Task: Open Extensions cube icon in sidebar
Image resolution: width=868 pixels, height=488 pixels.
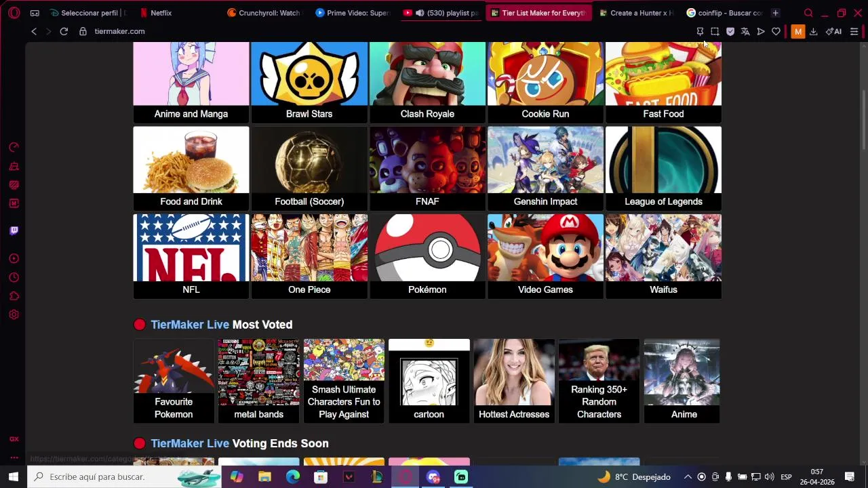Action: click(14, 296)
